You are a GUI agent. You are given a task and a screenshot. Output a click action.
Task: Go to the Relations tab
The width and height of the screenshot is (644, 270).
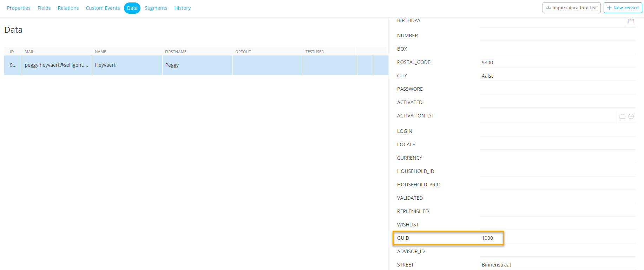point(68,8)
